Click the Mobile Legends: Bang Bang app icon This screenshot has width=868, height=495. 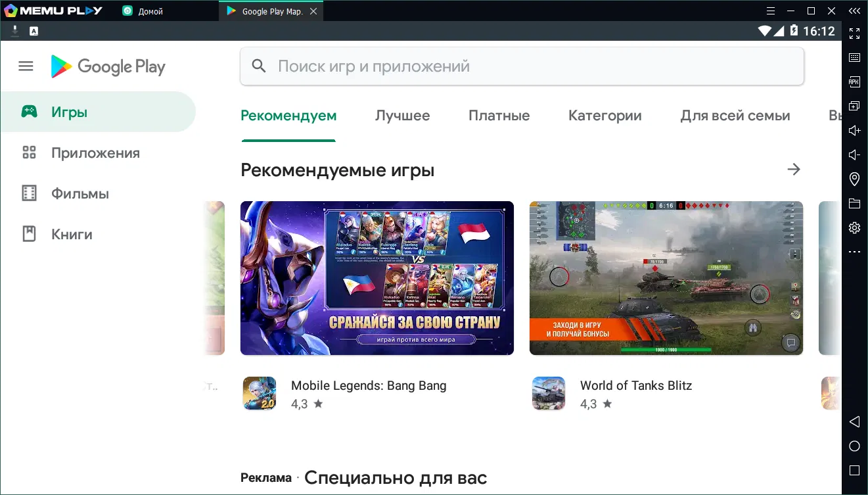[x=259, y=393]
